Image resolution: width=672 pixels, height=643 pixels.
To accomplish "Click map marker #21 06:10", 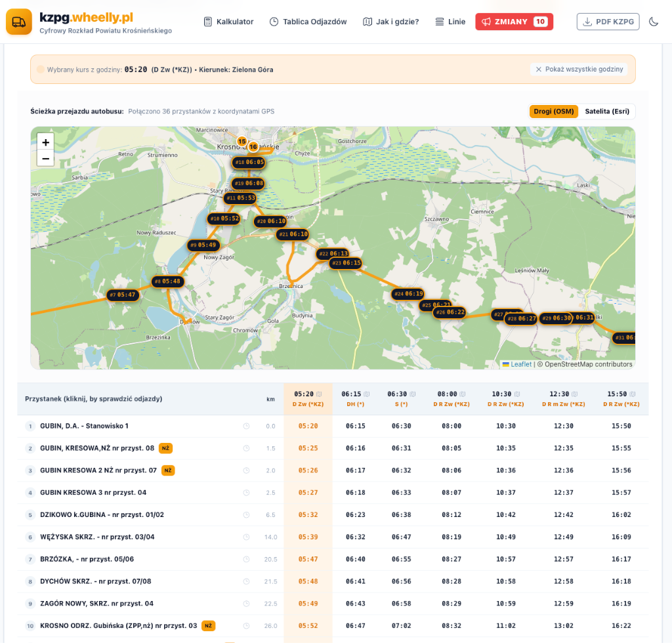I will 293,234.
